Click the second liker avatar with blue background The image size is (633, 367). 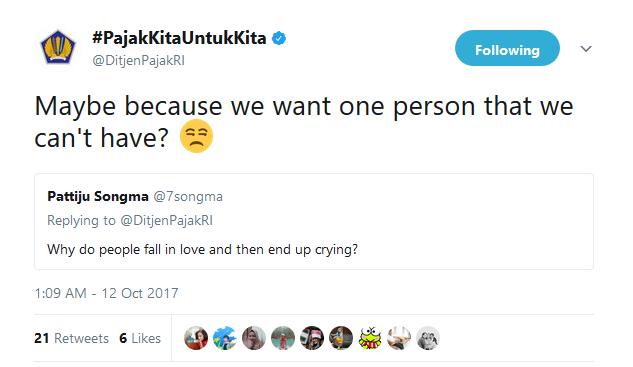[x=225, y=338]
